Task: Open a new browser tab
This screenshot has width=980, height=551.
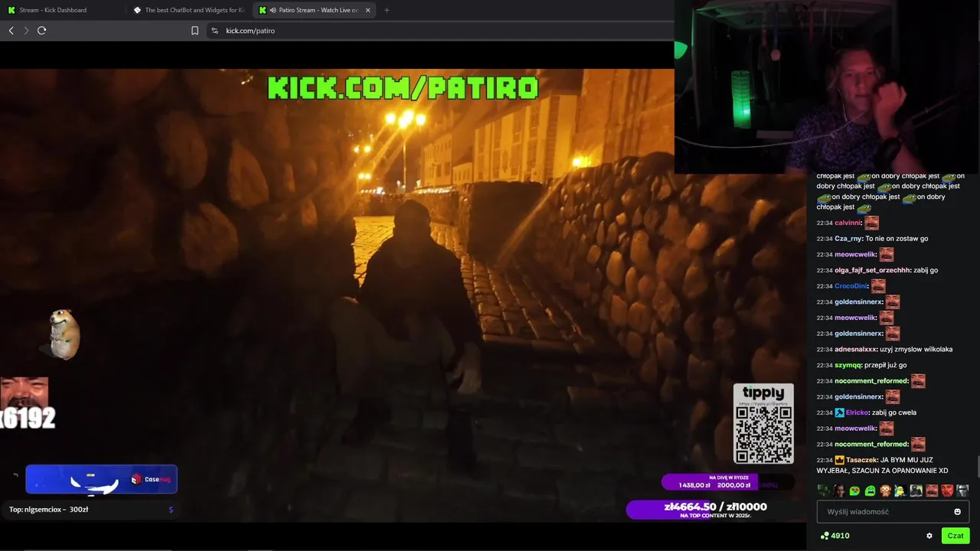Action: click(387, 10)
